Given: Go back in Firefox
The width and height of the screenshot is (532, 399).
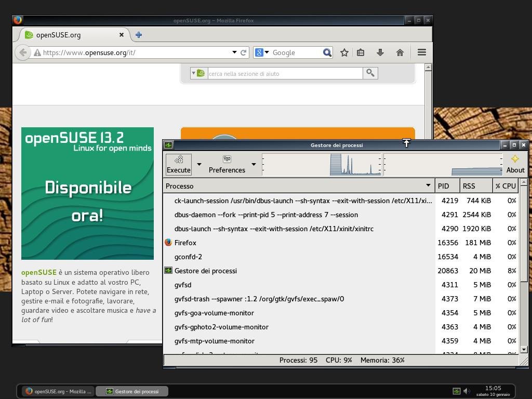Looking at the screenshot, I should tap(23, 52).
